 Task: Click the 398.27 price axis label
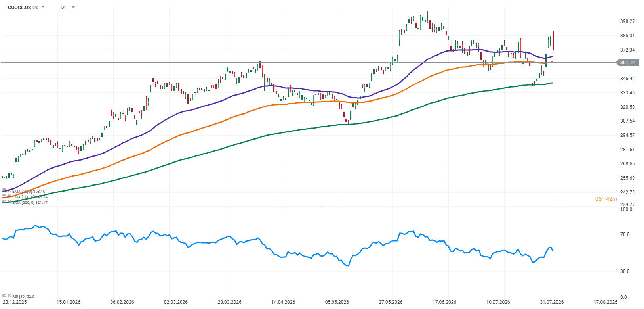627,21
